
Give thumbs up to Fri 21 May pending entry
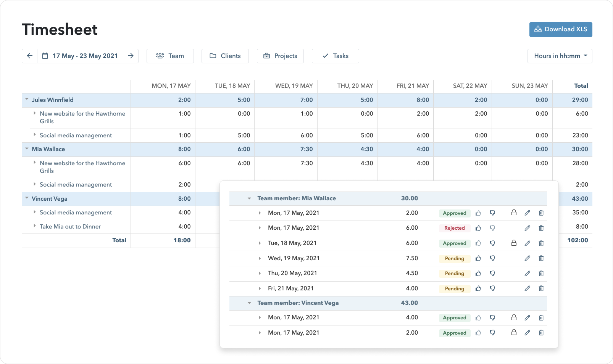click(478, 288)
